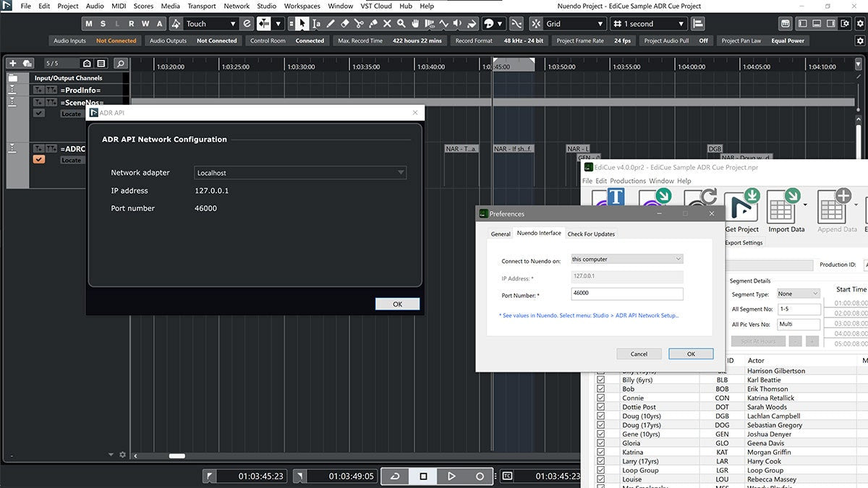
Task: Uncheck Connie row checkbox in EdiCue
Action: coord(600,398)
